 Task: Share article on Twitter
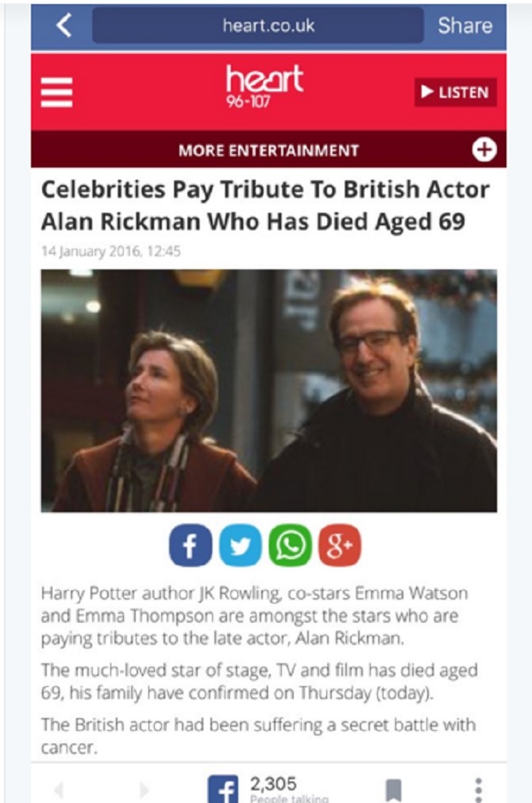pos(240,545)
